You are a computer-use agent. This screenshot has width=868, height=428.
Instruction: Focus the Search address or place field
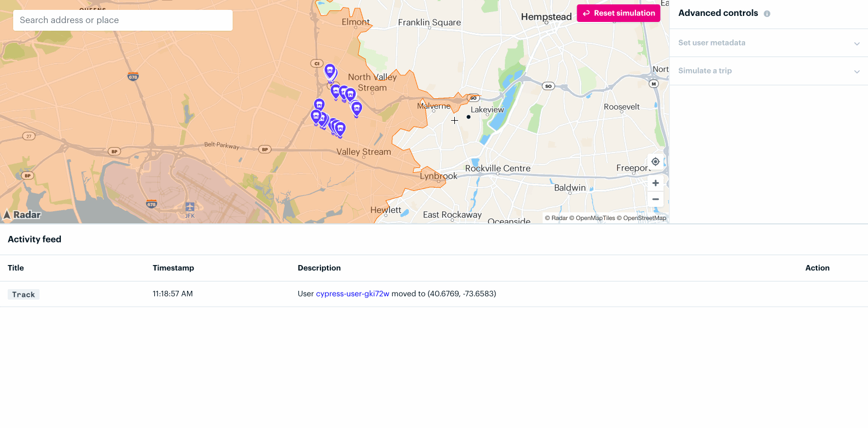tap(122, 20)
